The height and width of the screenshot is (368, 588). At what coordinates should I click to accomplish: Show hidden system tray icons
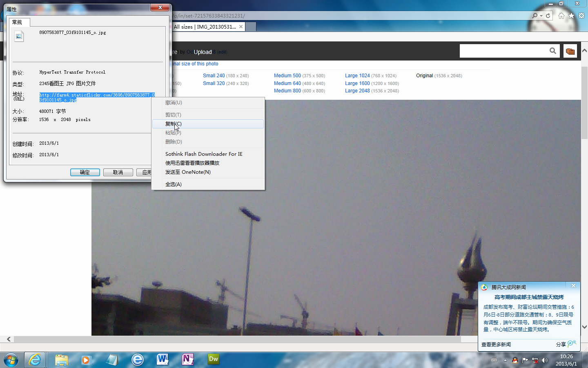[505, 360]
